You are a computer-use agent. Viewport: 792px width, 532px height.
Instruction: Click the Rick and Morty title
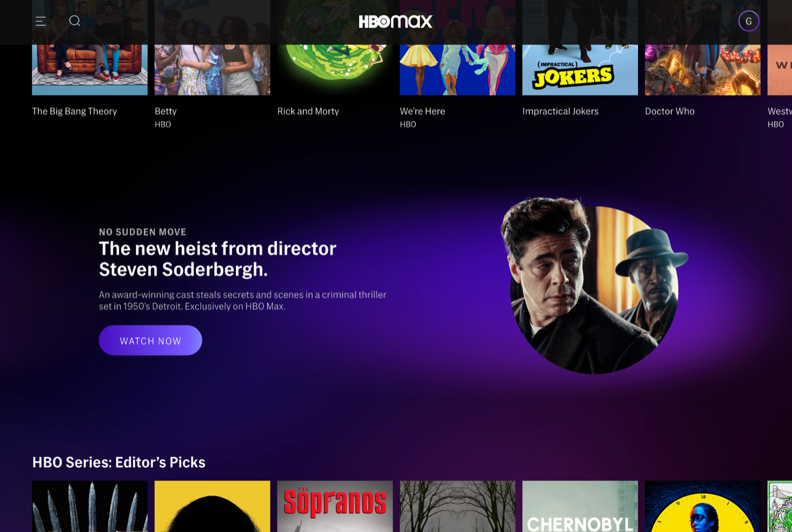pyautogui.click(x=308, y=111)
